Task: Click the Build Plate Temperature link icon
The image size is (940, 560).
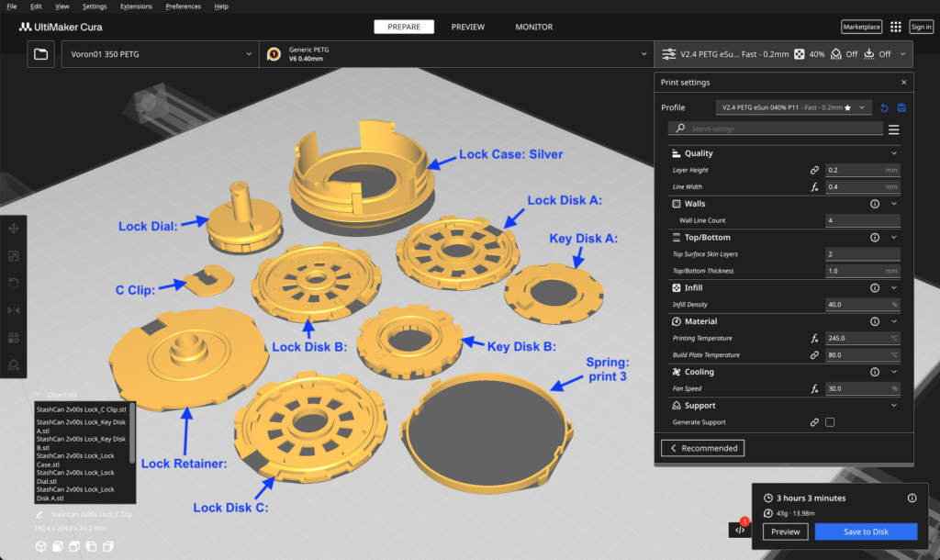Action: click(815, 355)
